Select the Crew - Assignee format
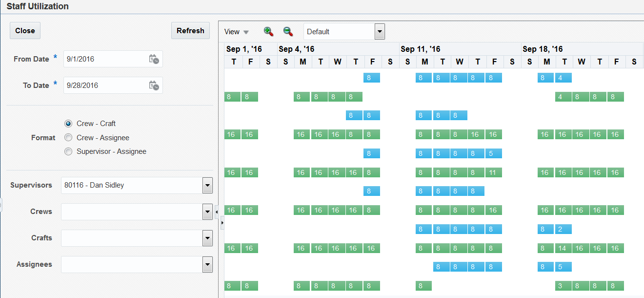The width and height of the screenshot is (644, 298). (68, 138)
